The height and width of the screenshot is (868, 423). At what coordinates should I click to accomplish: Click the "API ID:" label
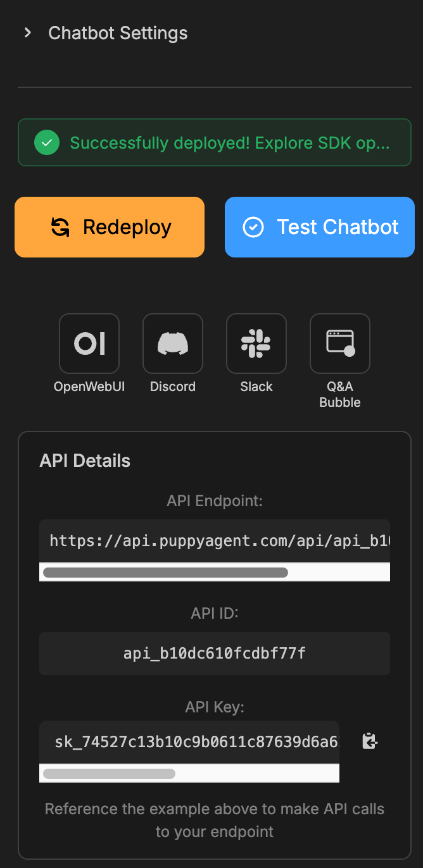(x=215, y=614)
